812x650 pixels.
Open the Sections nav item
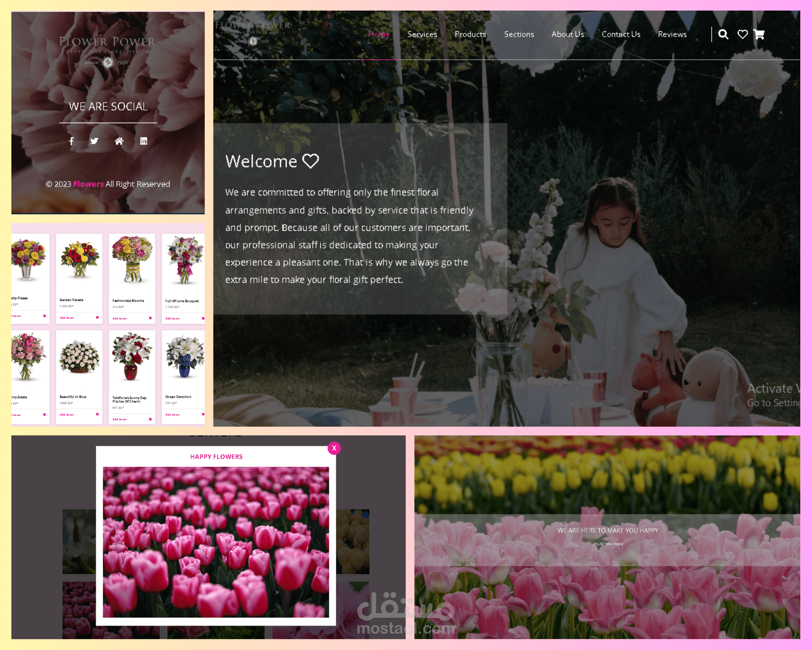(519, 35)
